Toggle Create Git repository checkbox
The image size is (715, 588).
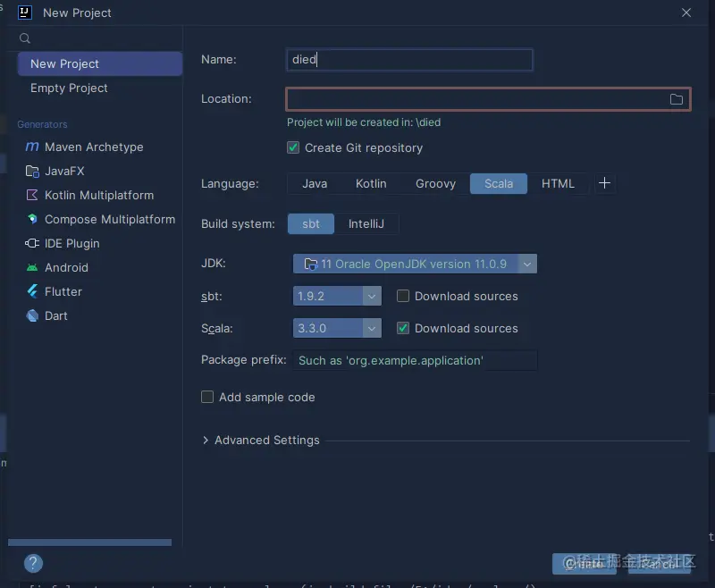coord(293,147)
